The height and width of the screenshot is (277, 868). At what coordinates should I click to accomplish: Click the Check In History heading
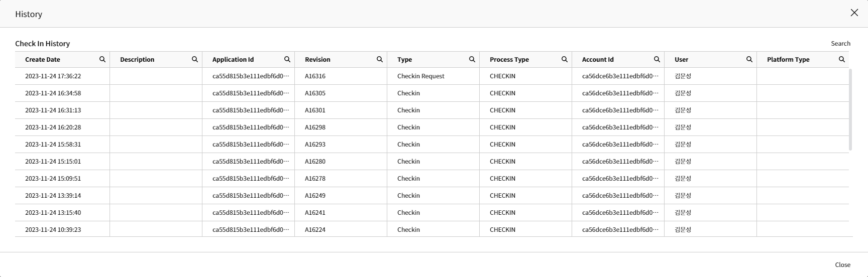click(43, 44)
